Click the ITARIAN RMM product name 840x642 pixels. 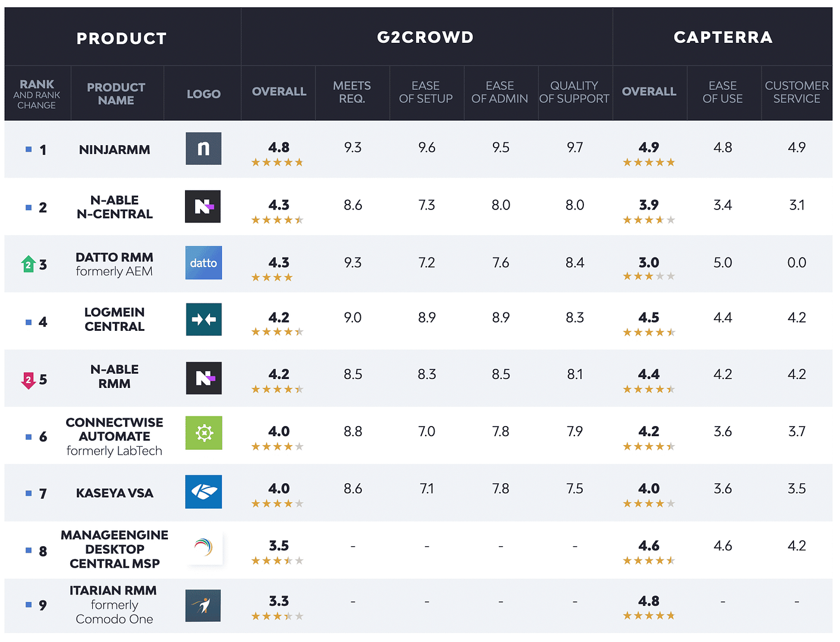click(x=113, y=591)
